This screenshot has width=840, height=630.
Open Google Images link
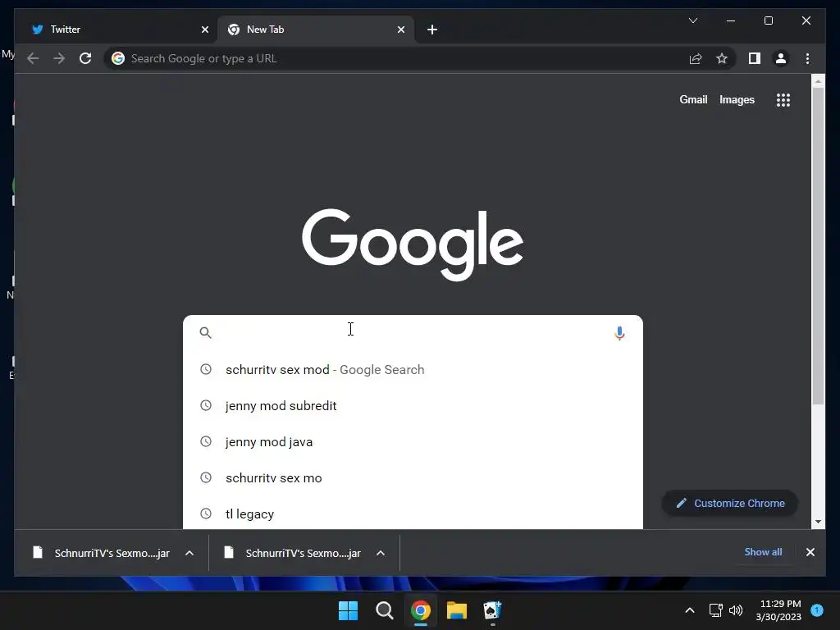point(737,99)
